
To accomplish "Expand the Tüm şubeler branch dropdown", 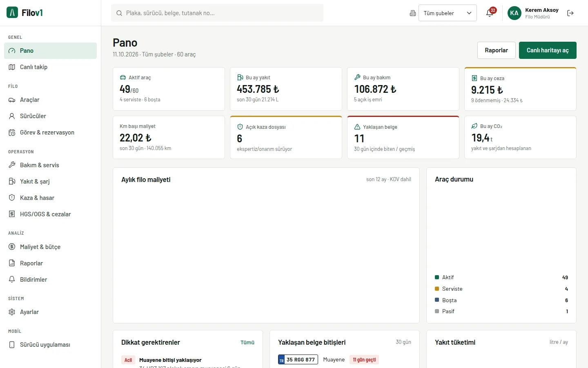I will [448, 13].
